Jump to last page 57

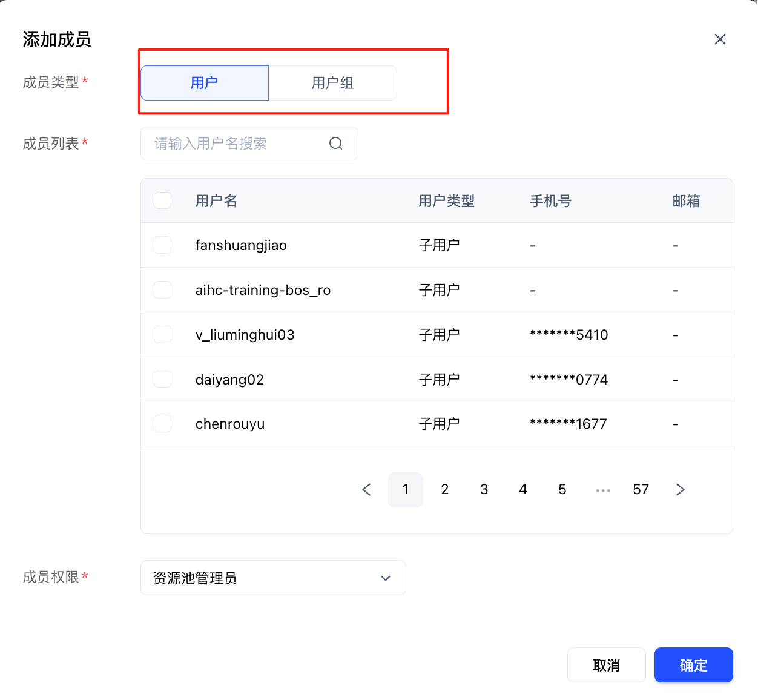click(x=641, y=490)
